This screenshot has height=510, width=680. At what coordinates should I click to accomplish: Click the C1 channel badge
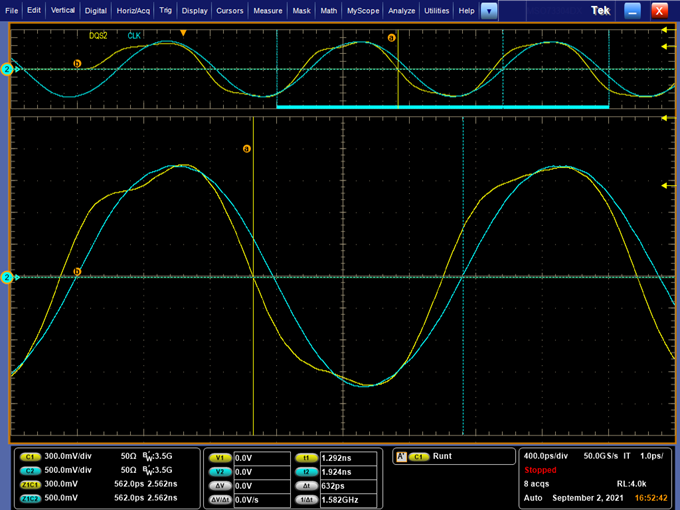pyautogui.click(x=29, y=456)
